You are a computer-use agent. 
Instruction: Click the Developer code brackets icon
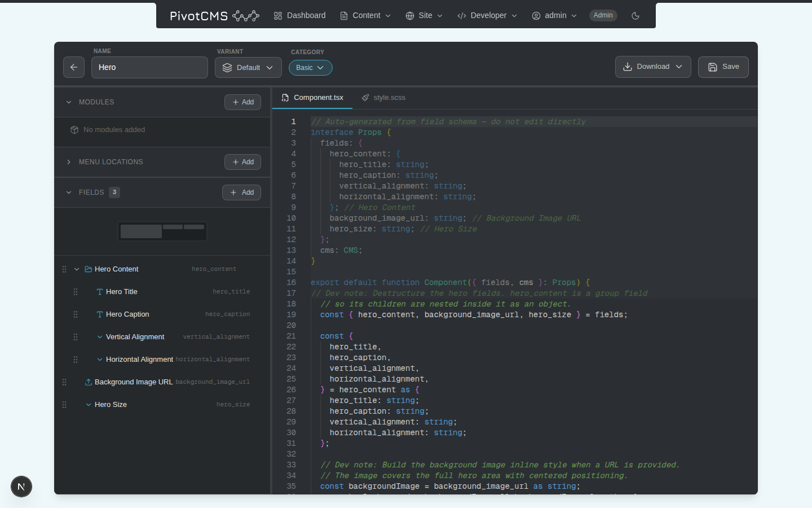click(462, 16)
